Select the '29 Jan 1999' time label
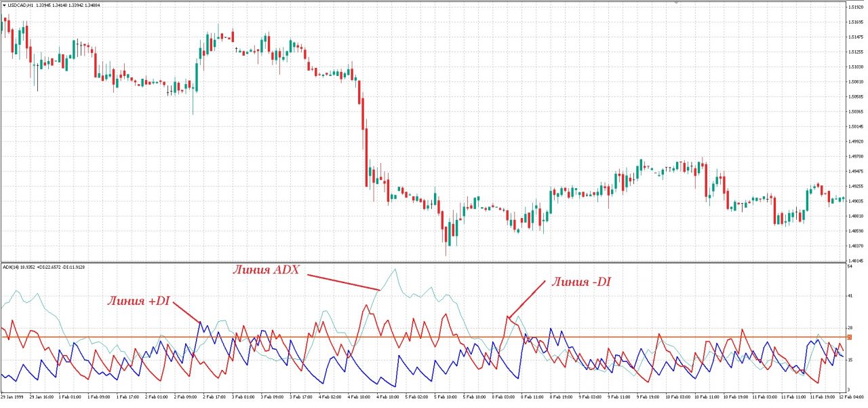This screenshot has width=868, height=408. coord(12,396)
